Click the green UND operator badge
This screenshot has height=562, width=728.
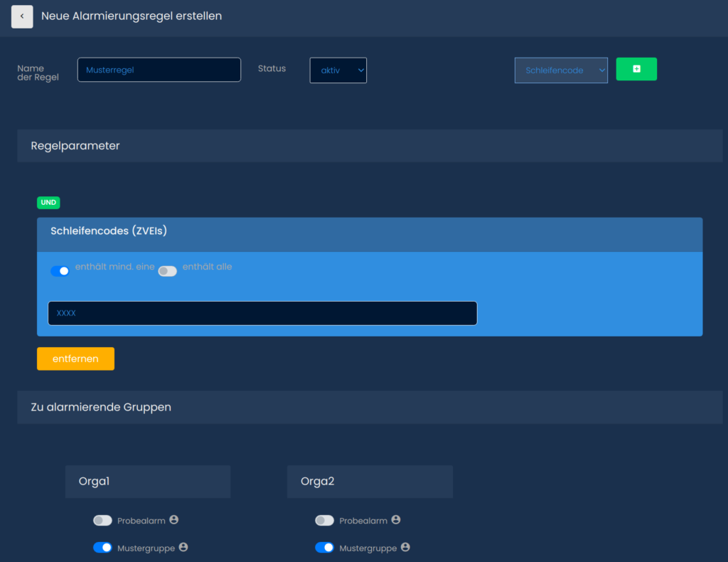(x=48, y=203)
